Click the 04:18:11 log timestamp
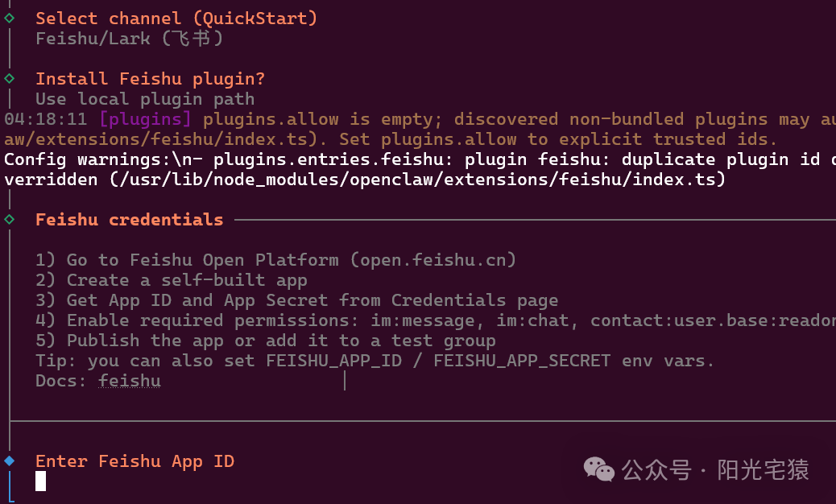This screenshot has height=504, width=836. (45, 119)
